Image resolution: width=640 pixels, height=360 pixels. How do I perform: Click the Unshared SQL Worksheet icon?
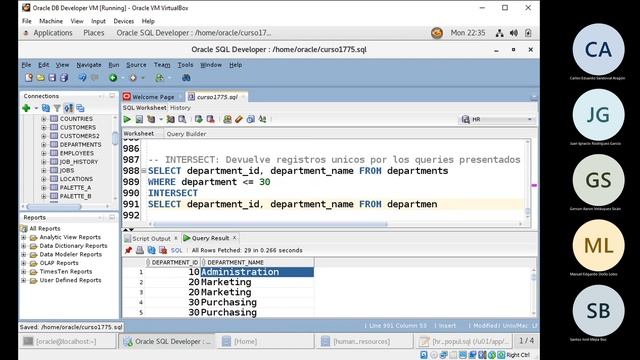[x=227, y=119]
